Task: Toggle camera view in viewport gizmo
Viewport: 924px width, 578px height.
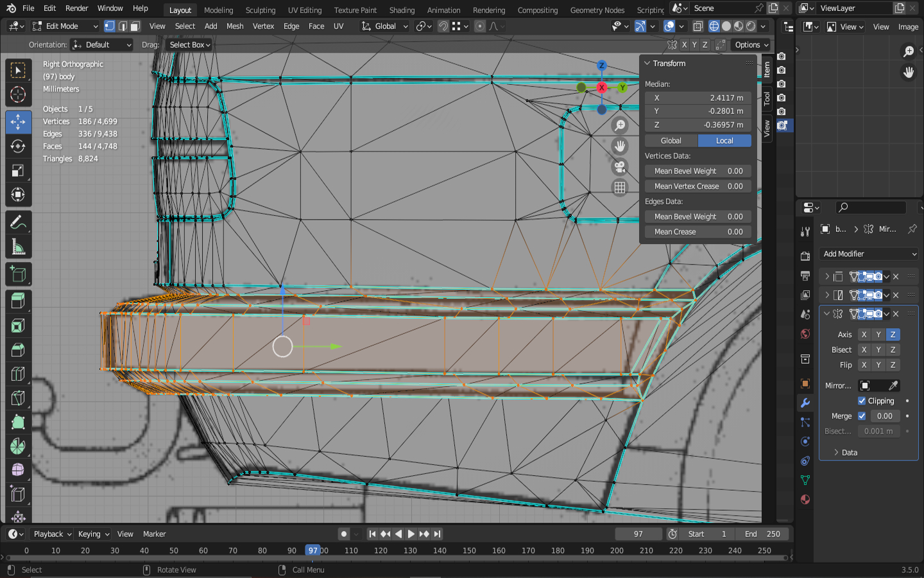Action: (x=620, y=167)
